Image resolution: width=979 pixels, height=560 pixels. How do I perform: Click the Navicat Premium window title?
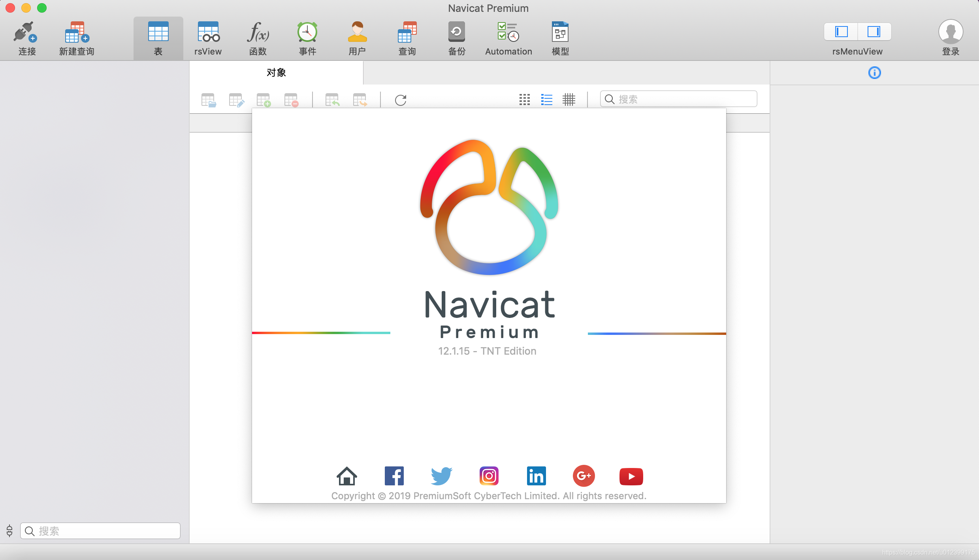(488, 8)
